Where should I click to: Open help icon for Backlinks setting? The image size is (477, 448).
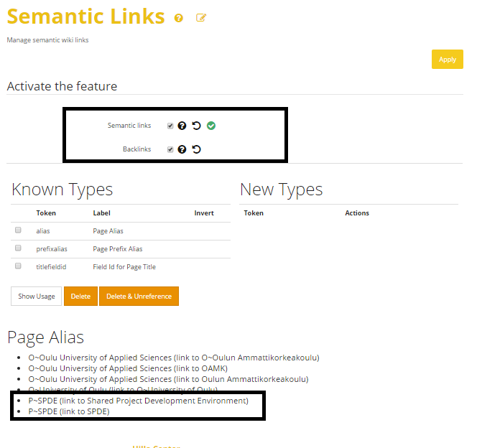pos(182,149)
